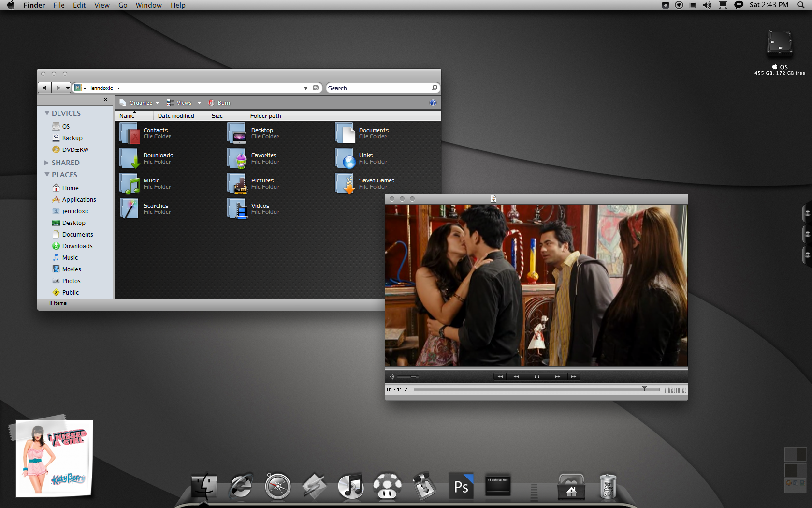The image size is (812, 508).
Task: Close the sidebar navigation pane
Action: pos(106,99)
